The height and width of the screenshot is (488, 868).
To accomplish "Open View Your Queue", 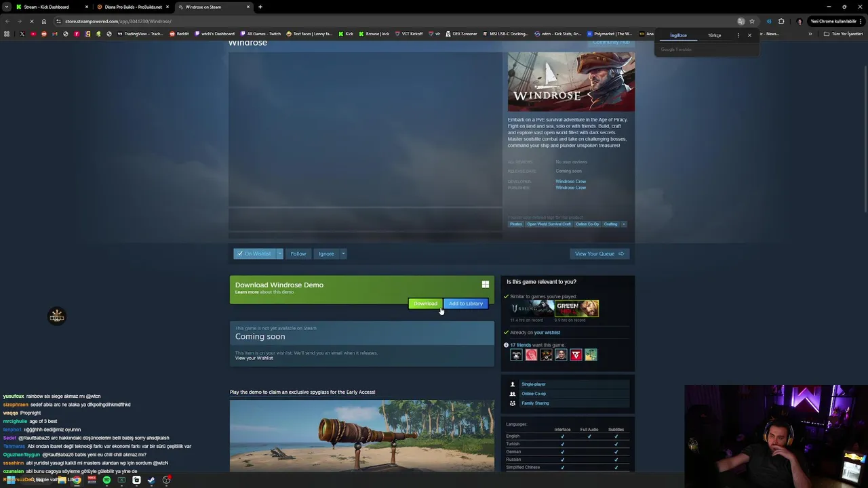I will pos(599,253).
